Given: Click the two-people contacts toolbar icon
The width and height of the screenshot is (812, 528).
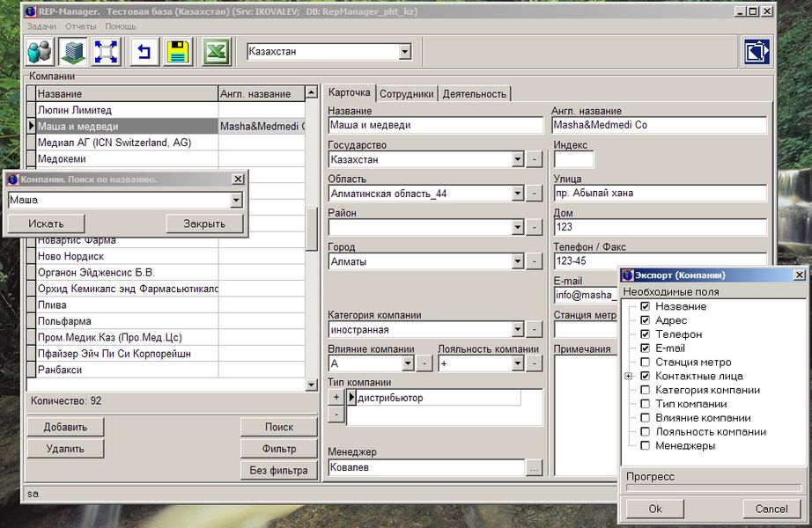Looking at the screenshot, I should [x=40, y=53].
